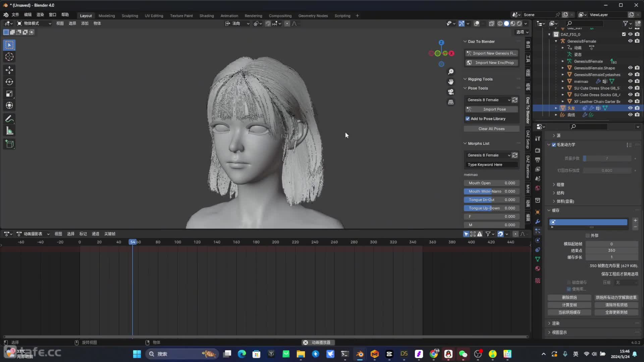Toggle the Add to Pose Library checkbox

click(468, 119)
